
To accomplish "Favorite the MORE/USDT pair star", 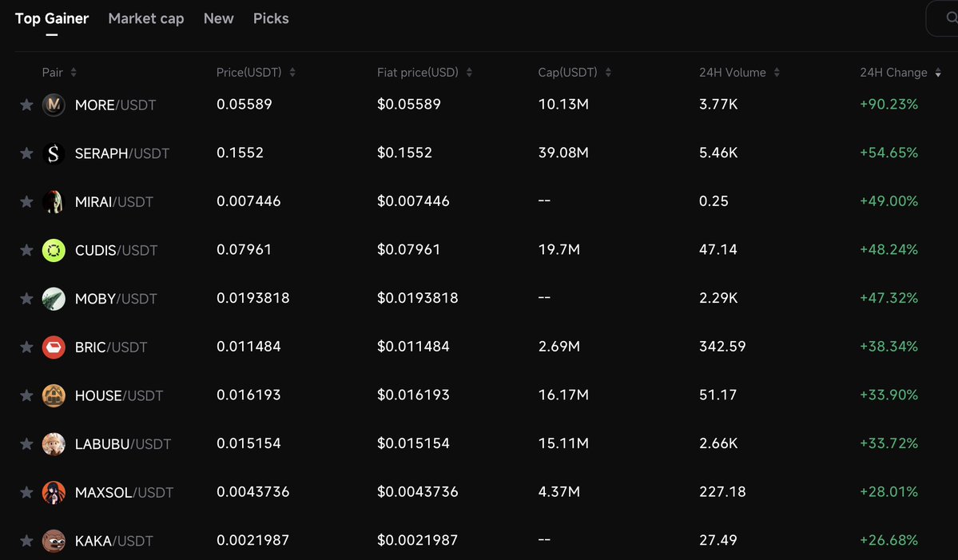I will (x=26, y=105).
